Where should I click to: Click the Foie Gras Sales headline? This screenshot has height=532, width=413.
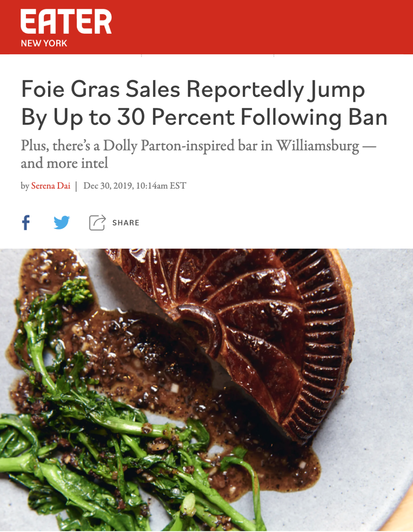[x=204, y=103]
